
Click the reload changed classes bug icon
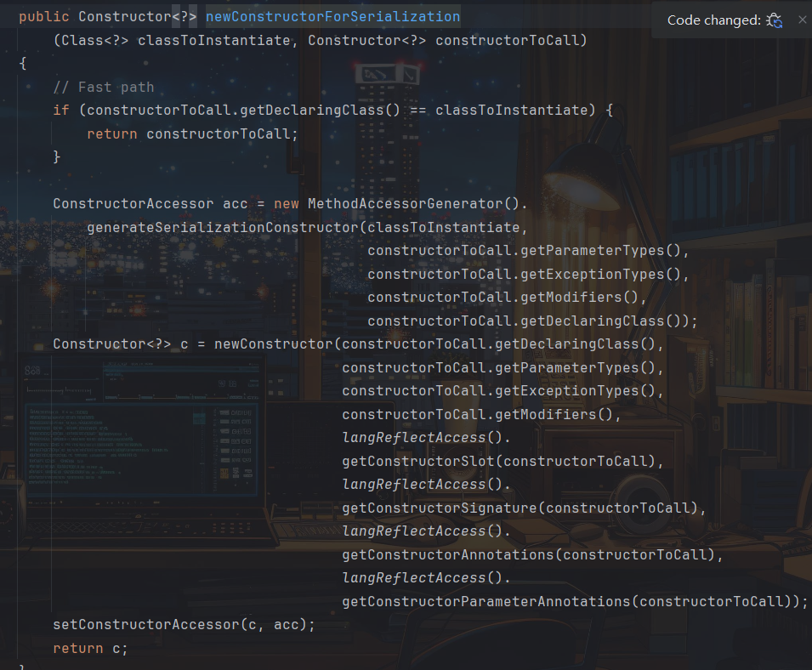pos(774,20)
